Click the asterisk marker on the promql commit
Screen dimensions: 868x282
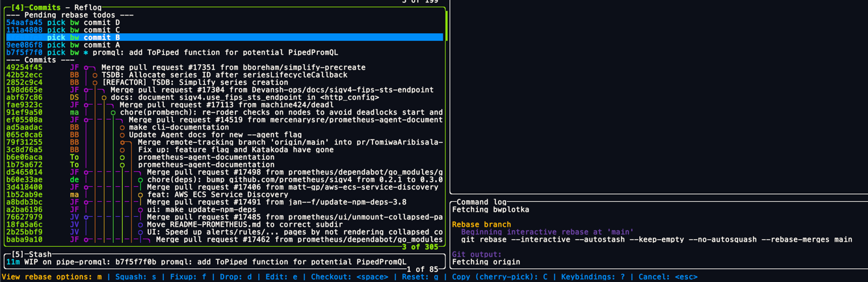(86, 53)
